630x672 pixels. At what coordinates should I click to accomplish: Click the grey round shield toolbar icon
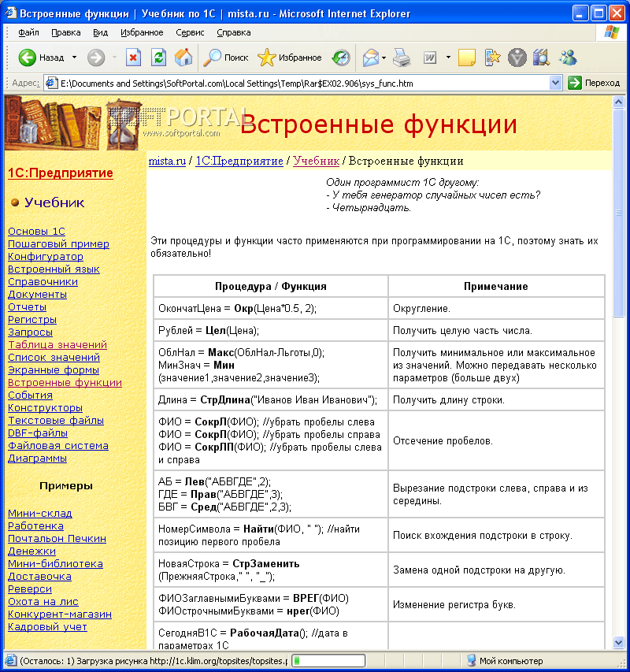517,58
